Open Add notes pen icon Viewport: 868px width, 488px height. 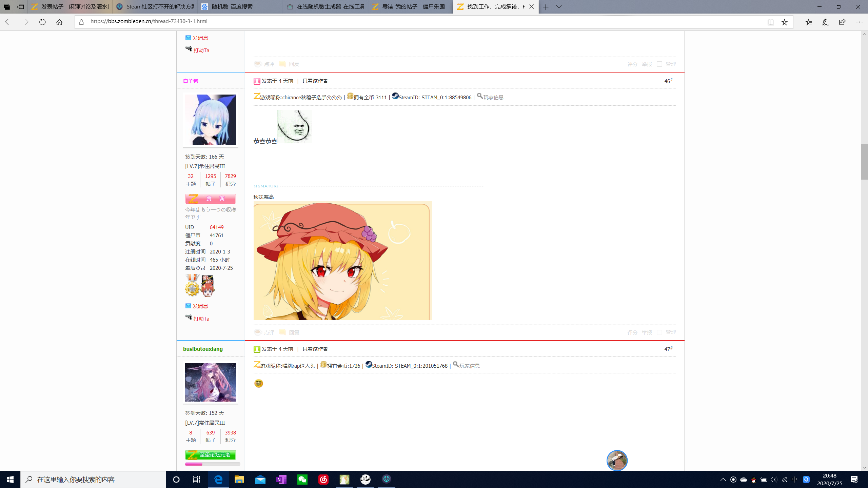(x=825, y=22)
